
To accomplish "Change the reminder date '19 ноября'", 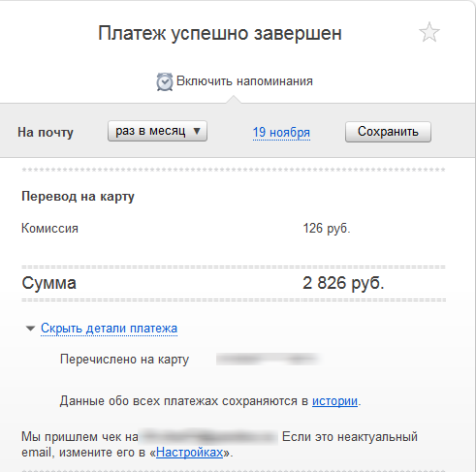I will [x=281, y=133].
